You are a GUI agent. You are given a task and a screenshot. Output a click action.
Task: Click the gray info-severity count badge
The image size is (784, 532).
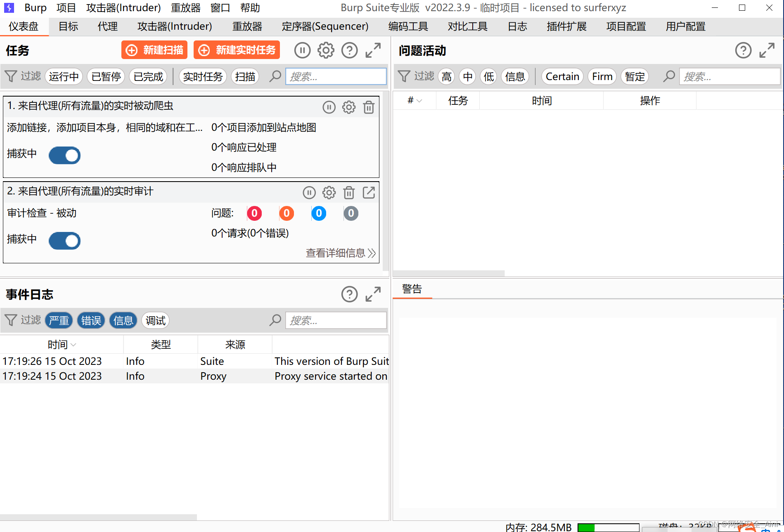pyautogui.click(x=351, y=213)
